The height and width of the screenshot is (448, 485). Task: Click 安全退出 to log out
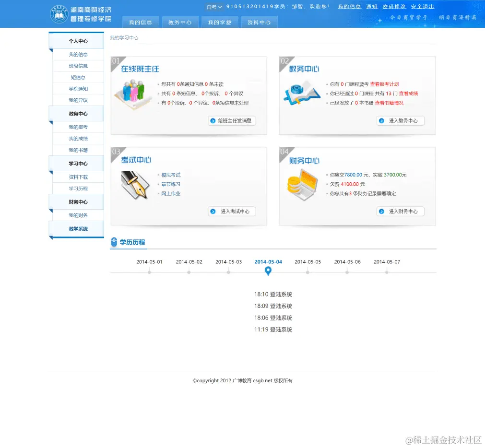423,6
